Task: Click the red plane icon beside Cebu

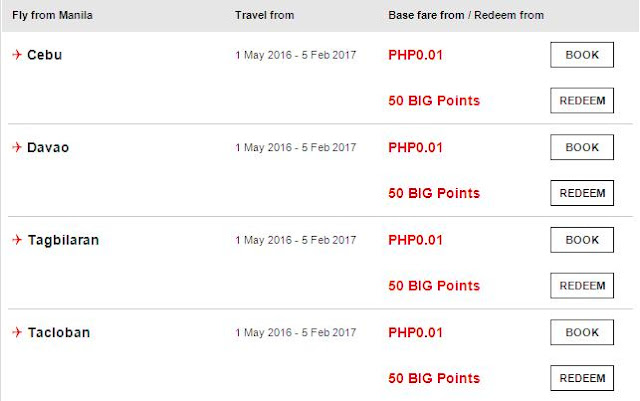Action: 17,55
